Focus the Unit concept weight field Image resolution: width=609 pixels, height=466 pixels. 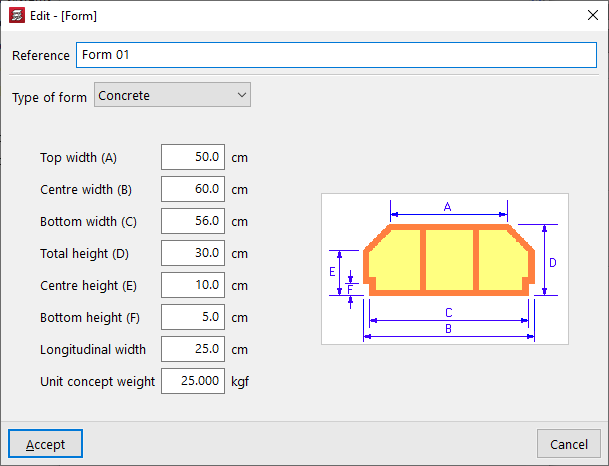pos(192,381)
